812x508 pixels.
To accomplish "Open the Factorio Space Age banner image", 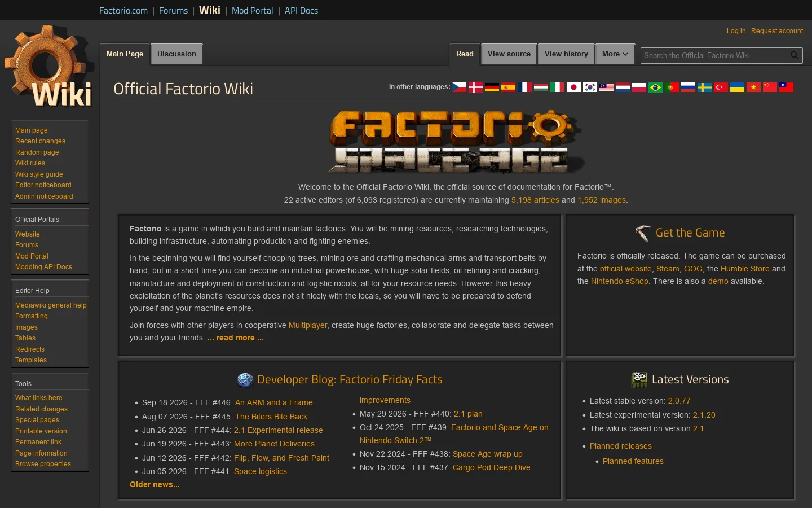I will (x=456, y=142).
